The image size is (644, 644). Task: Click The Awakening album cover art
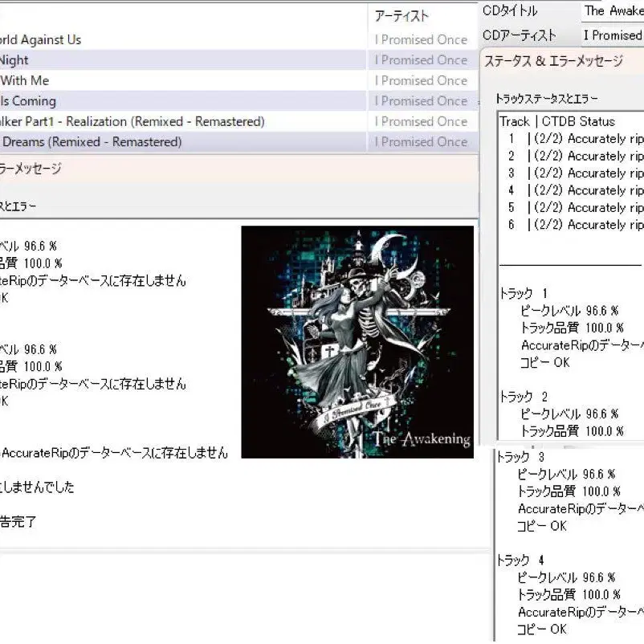tap(357, 342)
